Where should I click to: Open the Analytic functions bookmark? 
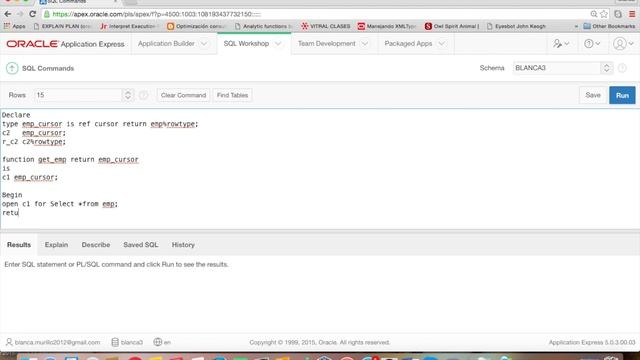[264, 26]
